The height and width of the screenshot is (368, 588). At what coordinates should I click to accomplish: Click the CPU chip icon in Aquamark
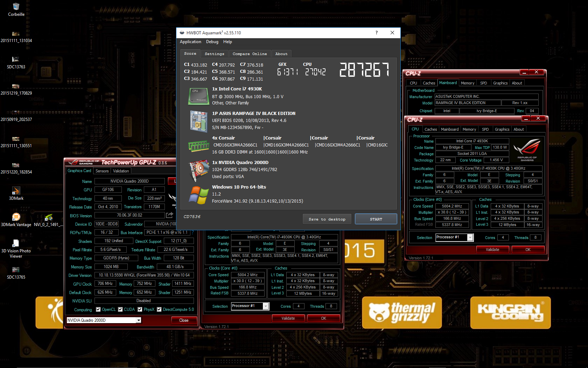click(199, 96)
